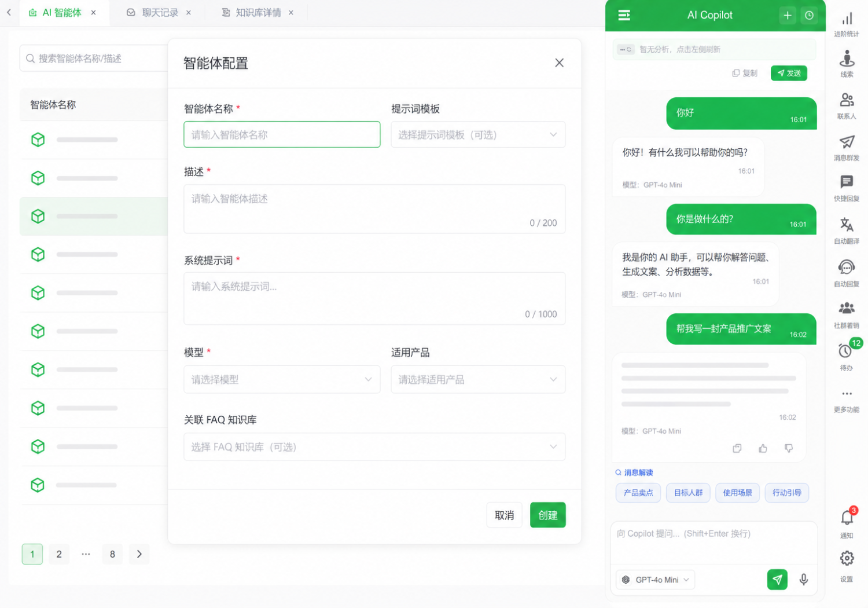Click the AI Copilot hamburger menu icon

(x=624, y=15)
